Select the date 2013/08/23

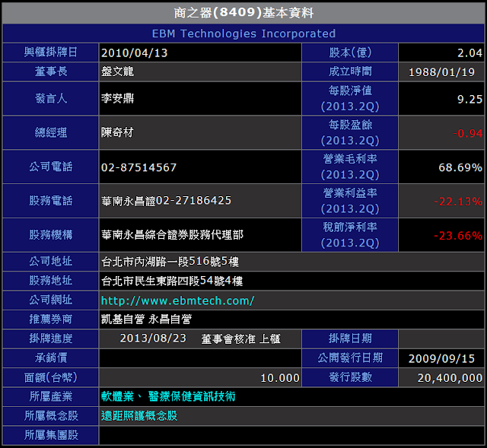point(153,338)
